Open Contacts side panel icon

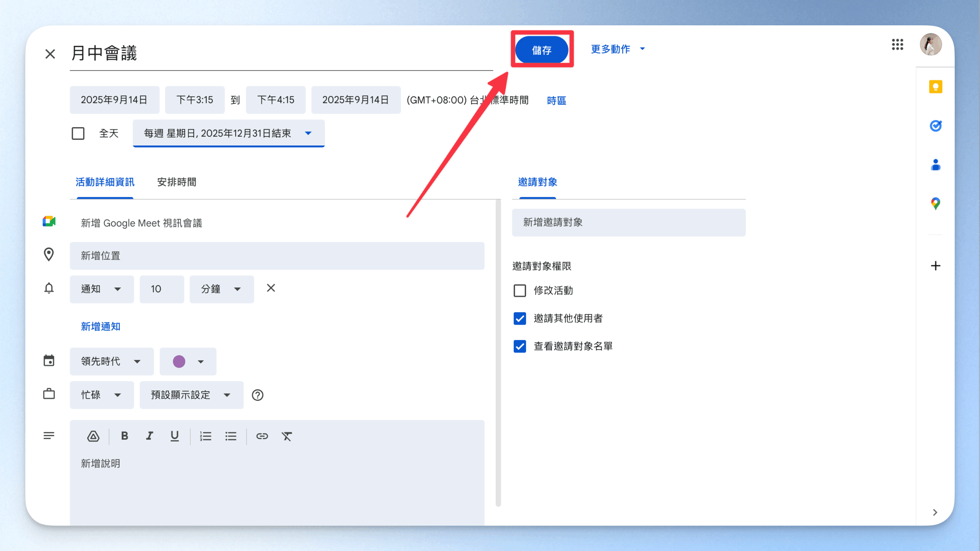[x=935, y=165]
